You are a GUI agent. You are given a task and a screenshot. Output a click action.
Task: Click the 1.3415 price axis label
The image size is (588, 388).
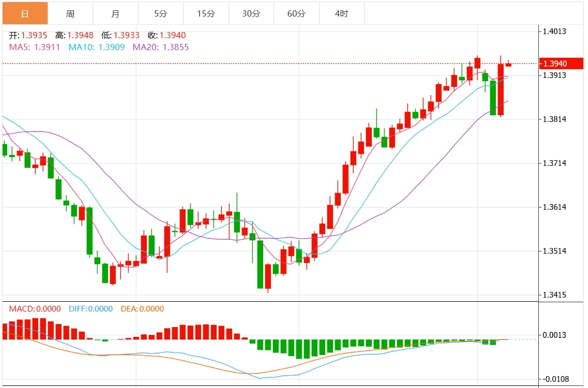click(x=554, y=294)
